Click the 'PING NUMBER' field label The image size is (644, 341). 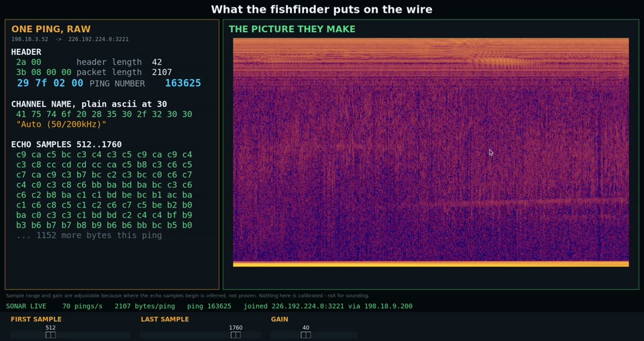coord(117,84)
